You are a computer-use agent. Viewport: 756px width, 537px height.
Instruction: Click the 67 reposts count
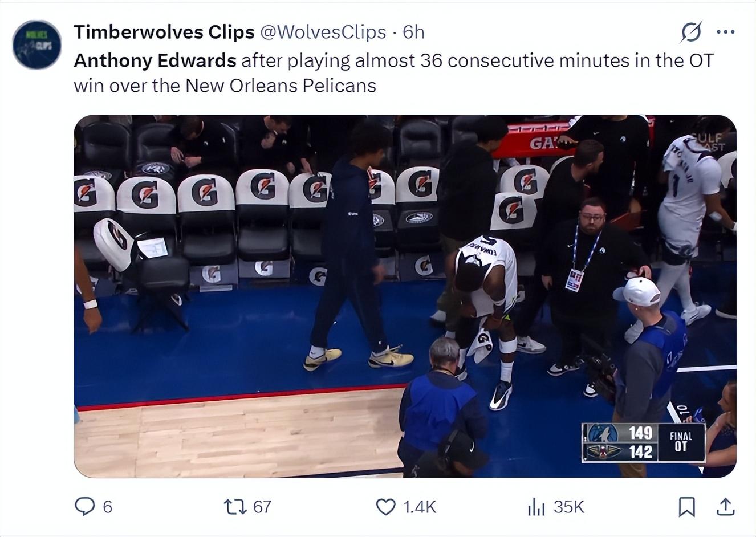(262, 507)
